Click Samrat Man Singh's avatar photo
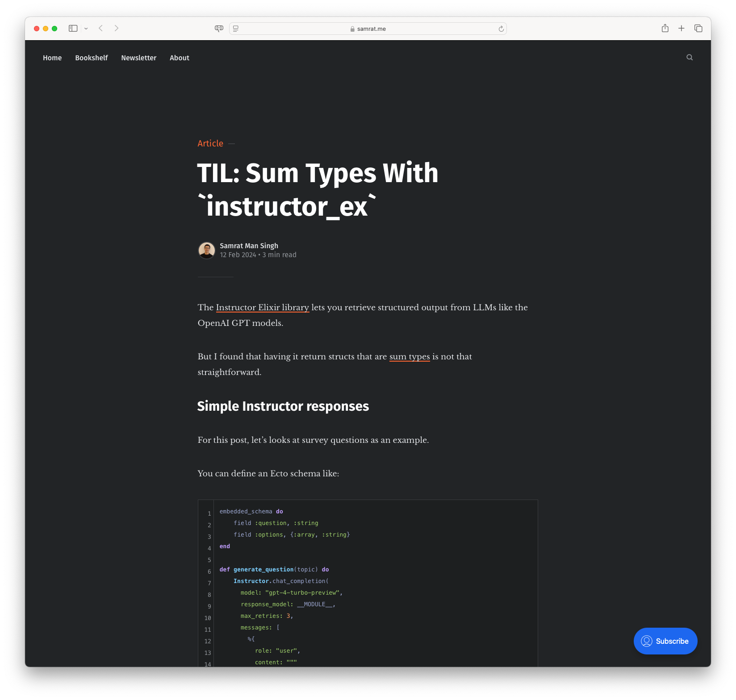Image resolution: width=736 pixels, height=700 pixels. [x=206, y=250]
